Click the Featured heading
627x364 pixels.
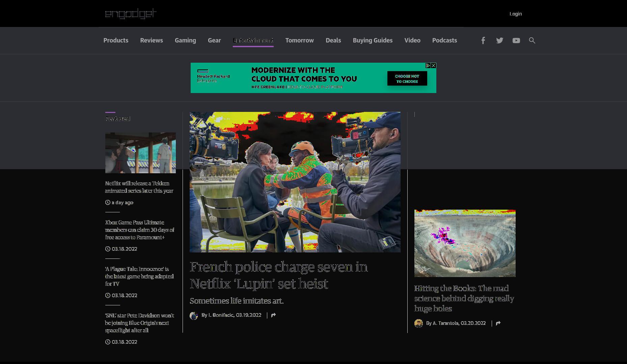[117, 119]
